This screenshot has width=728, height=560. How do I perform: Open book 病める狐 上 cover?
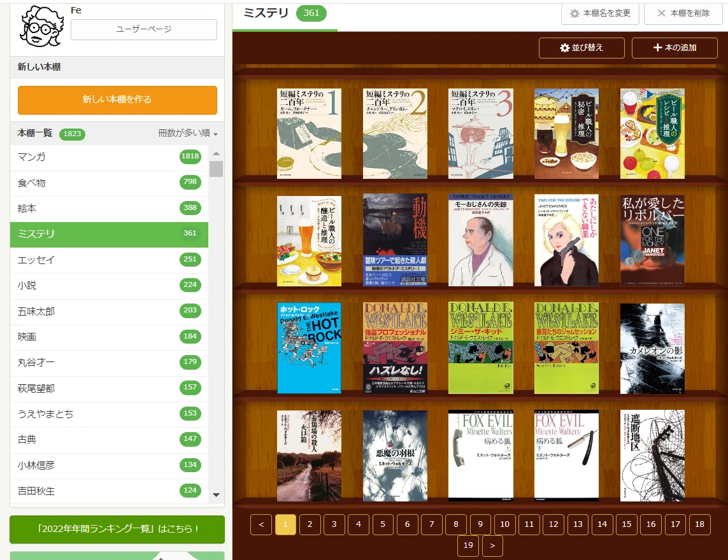pyautogui.click(x=481, y=456)
